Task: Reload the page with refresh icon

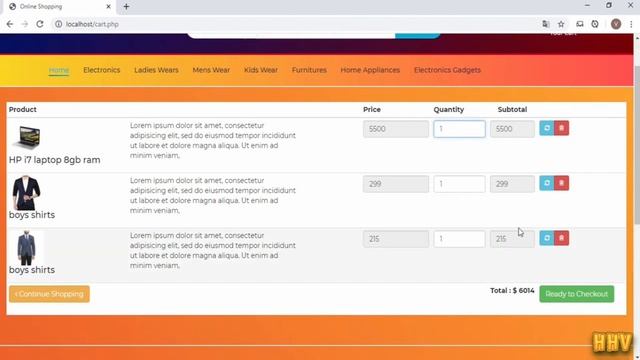Action: tap(40, 24)
